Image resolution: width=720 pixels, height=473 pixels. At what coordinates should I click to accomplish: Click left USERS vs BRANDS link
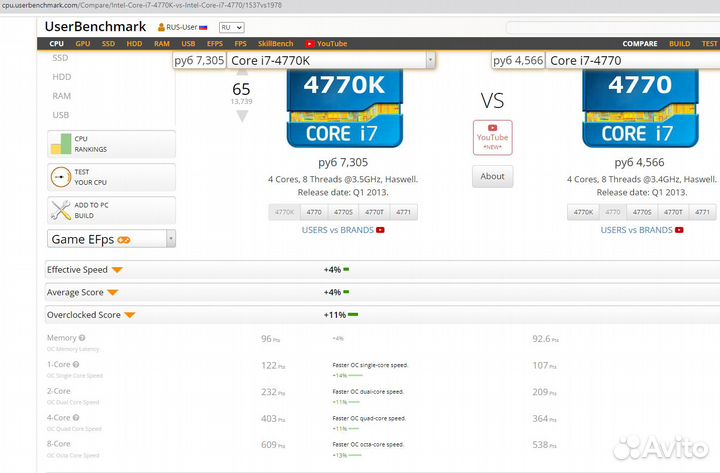[x=338, y=230]
